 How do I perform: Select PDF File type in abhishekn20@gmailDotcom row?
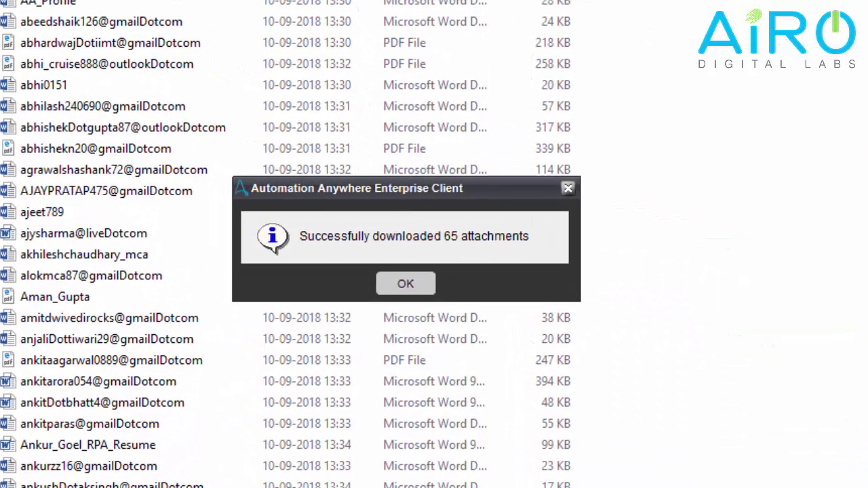(x=405, y=148)
